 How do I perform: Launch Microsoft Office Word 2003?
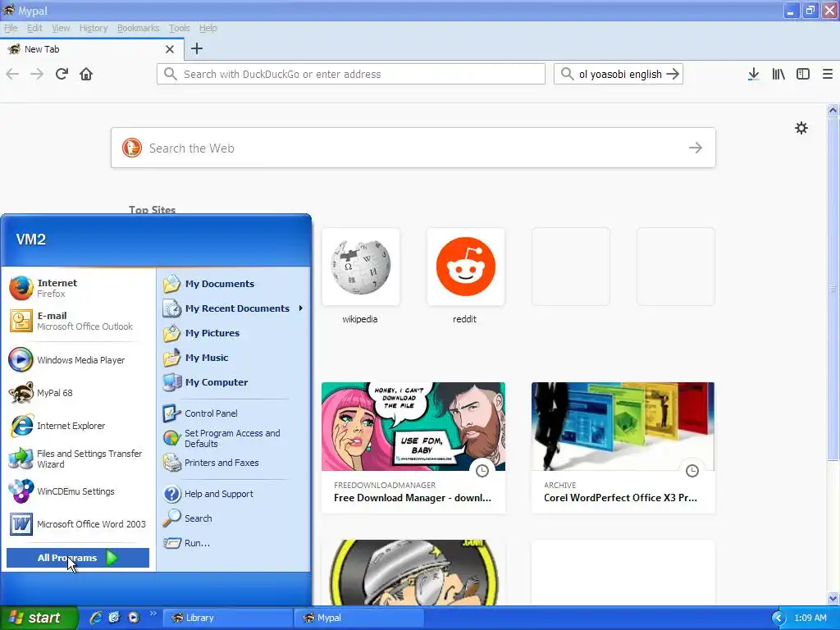78,524
